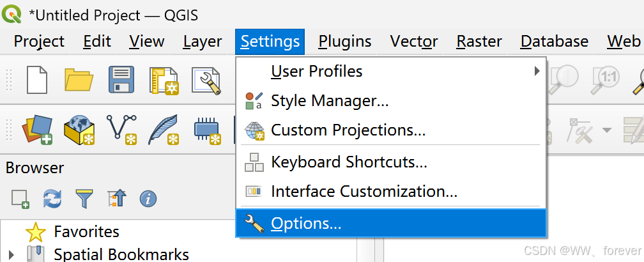The height and width of the screenshot is (262, 644).
Task: Save project using the floppy disk icon
Action: pos(121,79)
